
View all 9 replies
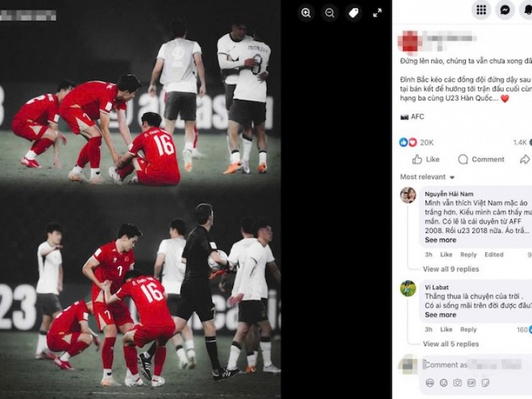point(451,269)
